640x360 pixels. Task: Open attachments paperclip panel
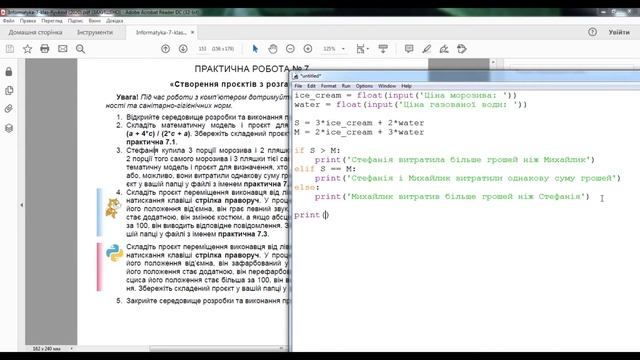click(x=9, y=109)
